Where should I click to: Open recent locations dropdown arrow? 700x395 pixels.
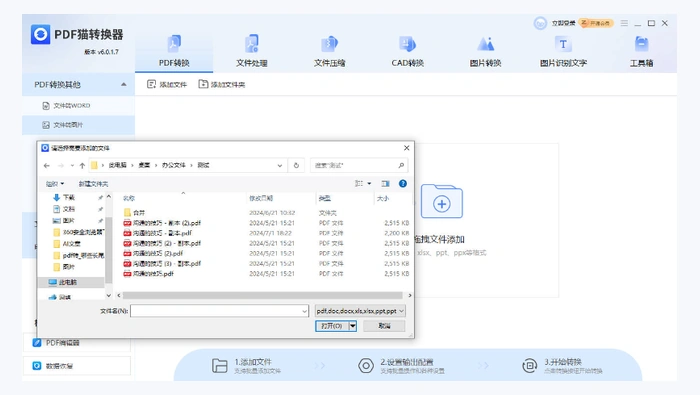point(72,166)
